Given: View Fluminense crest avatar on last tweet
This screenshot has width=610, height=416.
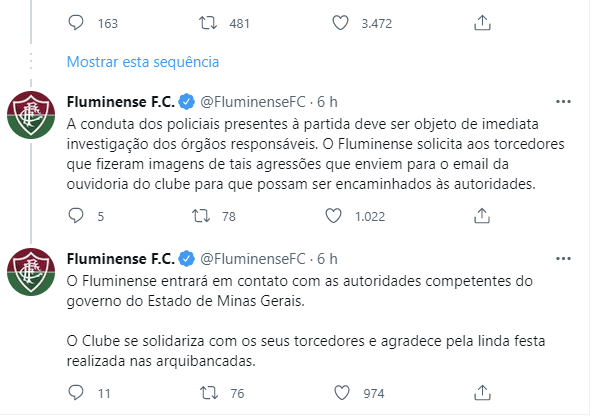Looking at the screenshot, I should pos(31,272).
